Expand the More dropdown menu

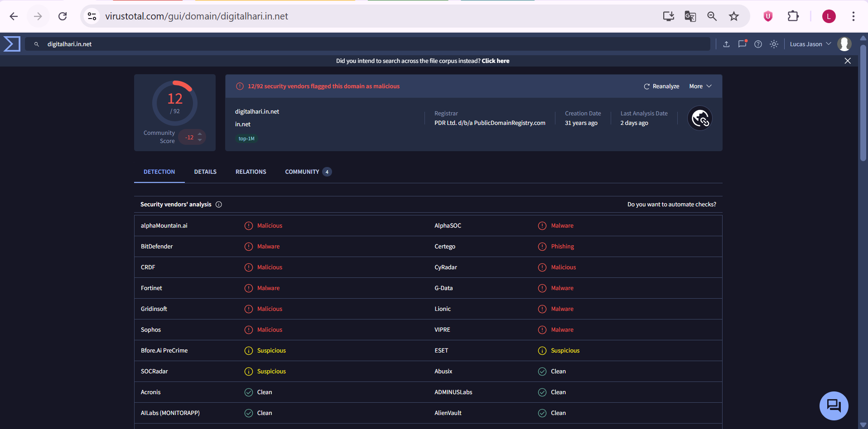click(x=700, y=86)
